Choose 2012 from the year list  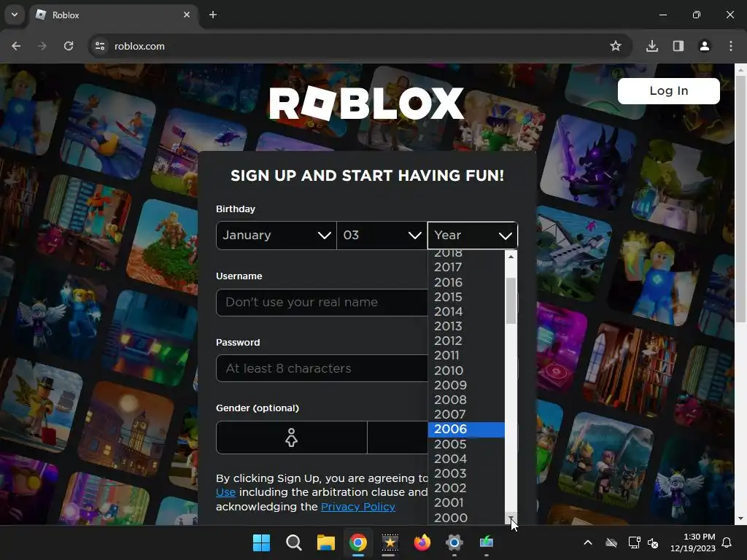coord(466,341)
